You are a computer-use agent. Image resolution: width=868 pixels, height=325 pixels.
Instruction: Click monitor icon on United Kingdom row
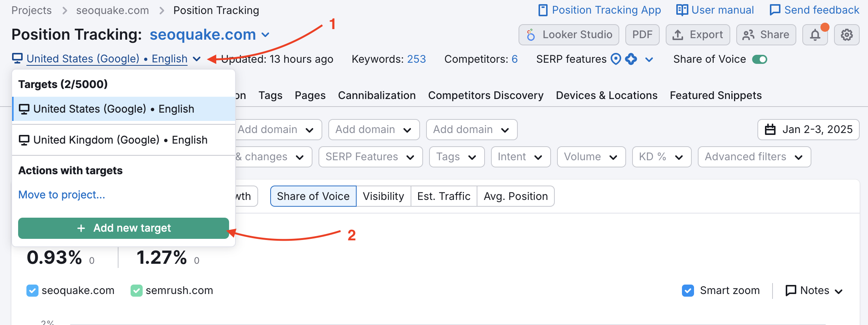[x=24, y=140]
